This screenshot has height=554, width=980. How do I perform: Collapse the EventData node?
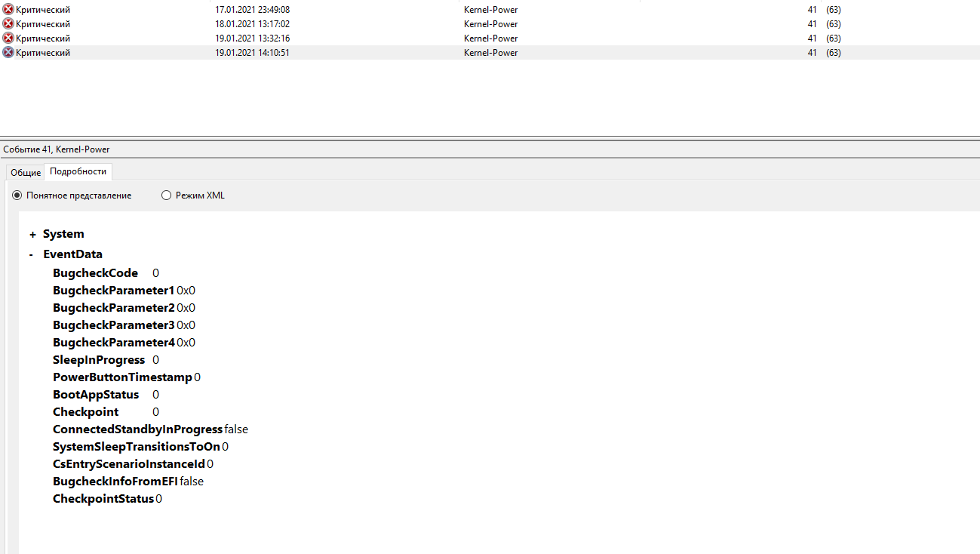point(31,255)
